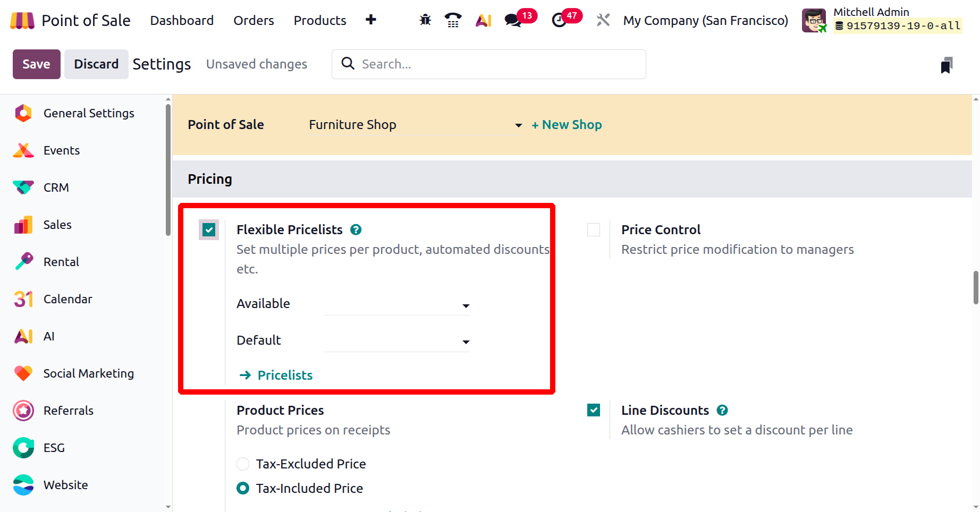Click the debug bug icon
Viewport: 980px width, 512px height.
coord(425,20)
